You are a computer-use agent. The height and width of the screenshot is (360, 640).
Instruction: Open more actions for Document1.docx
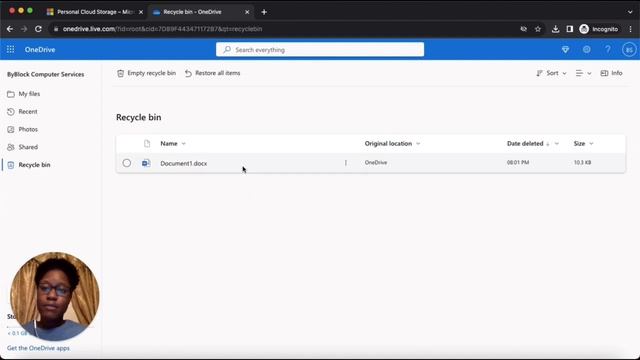346,162
